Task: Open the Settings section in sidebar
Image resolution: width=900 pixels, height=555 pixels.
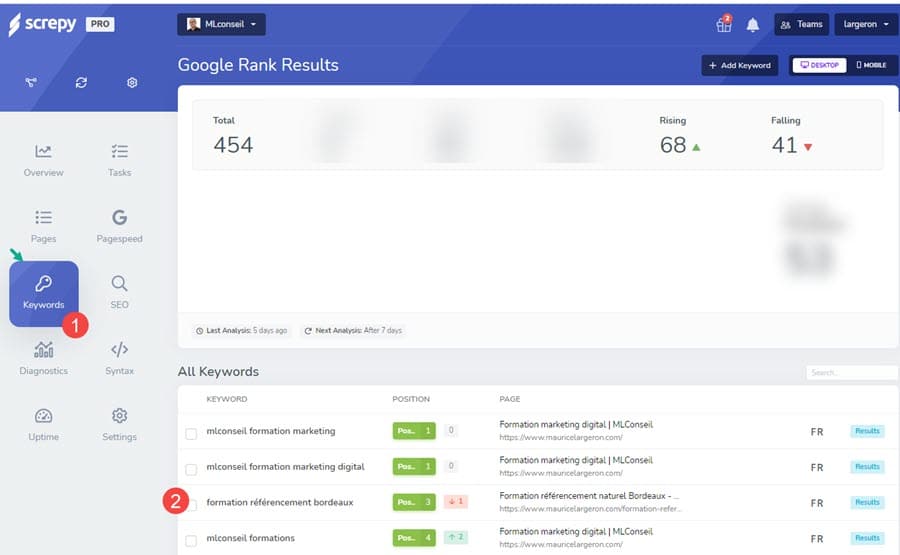Action: click(119, 425)
